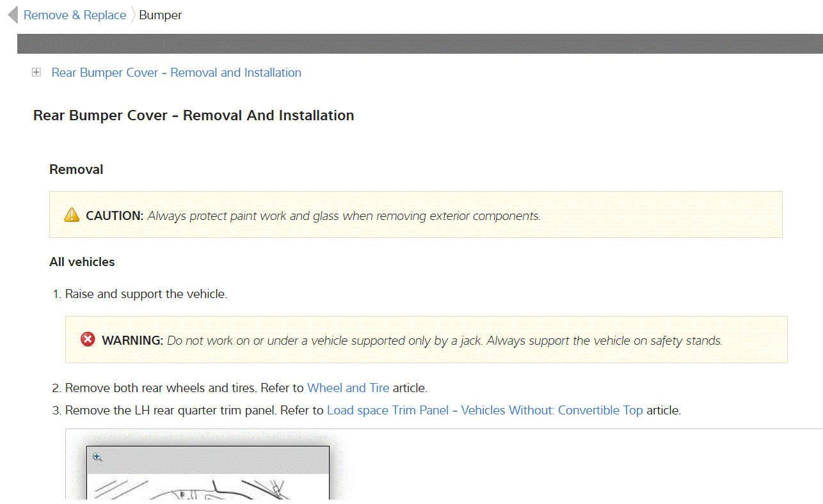Click the gray header bar
The height and width of the screenshot is (504, 823).
click(419, 44)
